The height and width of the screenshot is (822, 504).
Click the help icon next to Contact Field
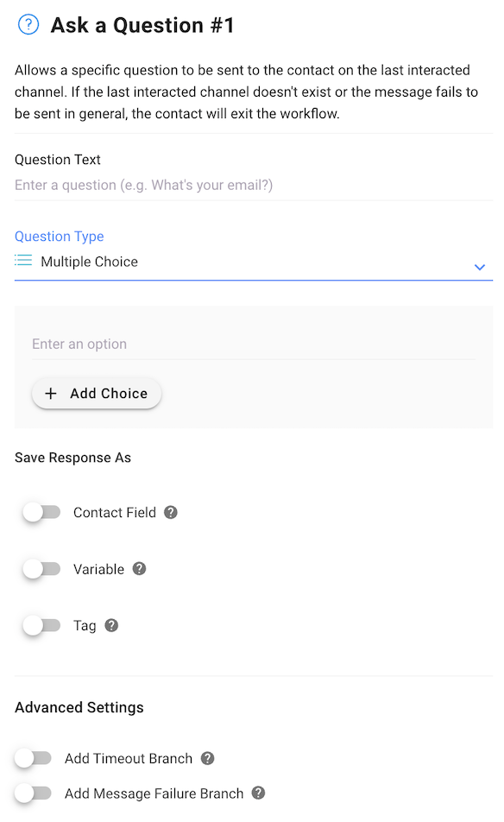(171, 512)
